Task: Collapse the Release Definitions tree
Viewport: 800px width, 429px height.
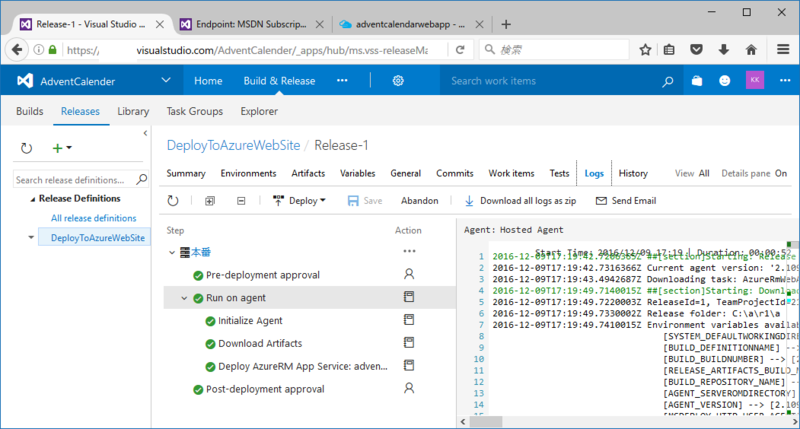Action: [33, 199]
